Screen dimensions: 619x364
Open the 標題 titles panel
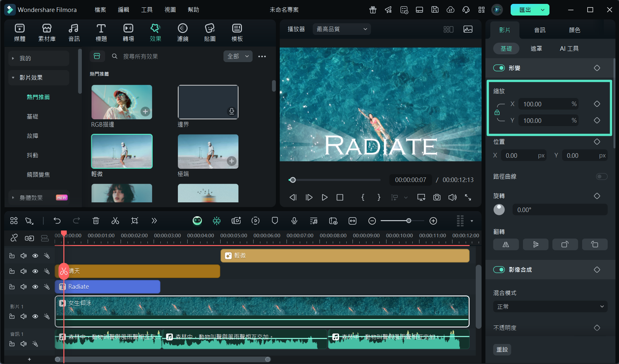click(101, 33)
